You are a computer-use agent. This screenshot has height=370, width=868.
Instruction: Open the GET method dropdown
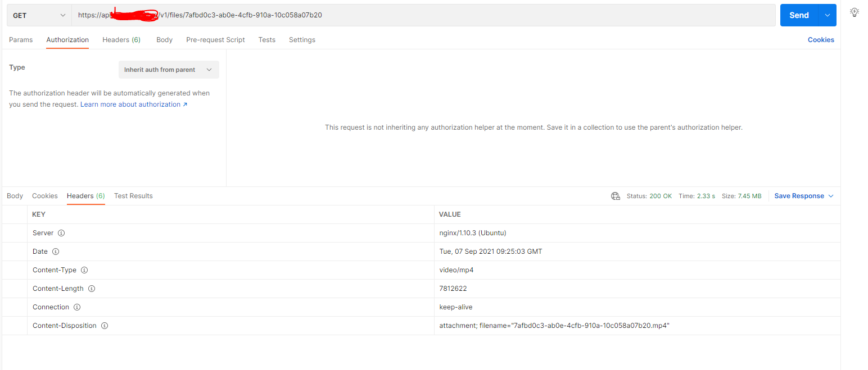[39, 15]
